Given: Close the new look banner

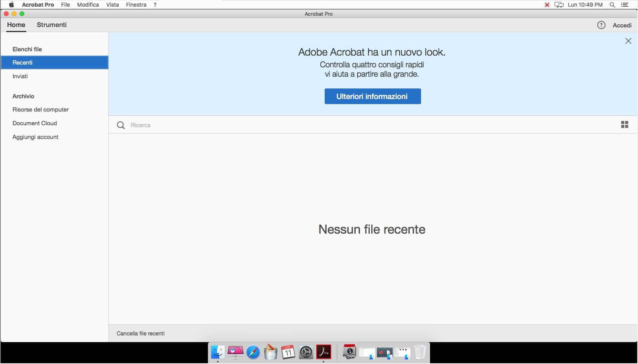Looking at the screenshot, I should (x=628, y=41).
